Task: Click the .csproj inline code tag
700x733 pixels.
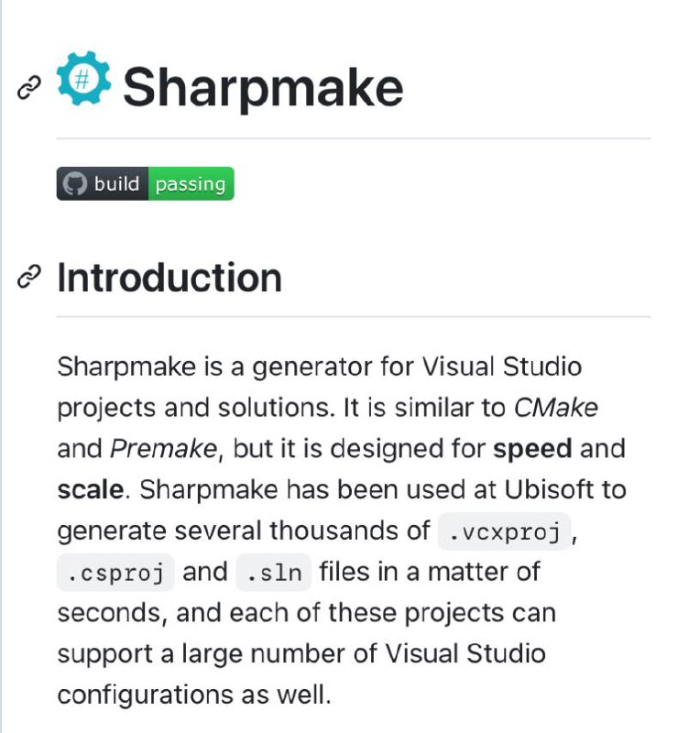Action: pyautogui.click(x=115, y=573)
